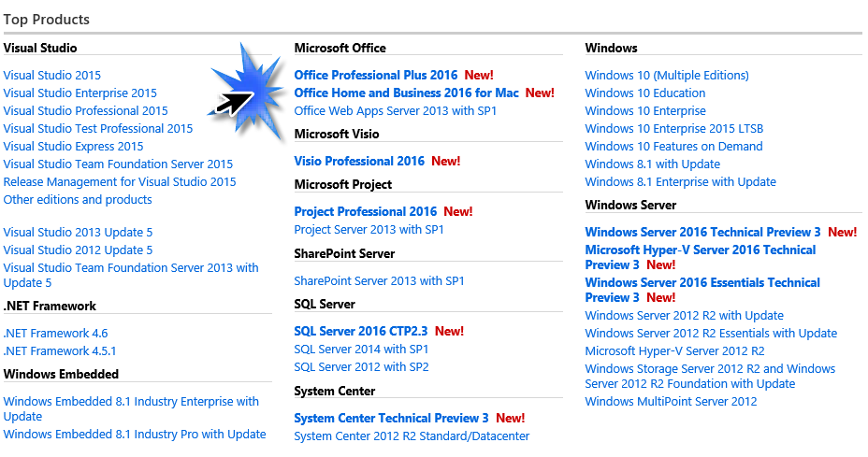This screenshot has height=457, width=868.
Task: Open Visual Studio Enterprise 2015
Action: click(x=80, y=93)
